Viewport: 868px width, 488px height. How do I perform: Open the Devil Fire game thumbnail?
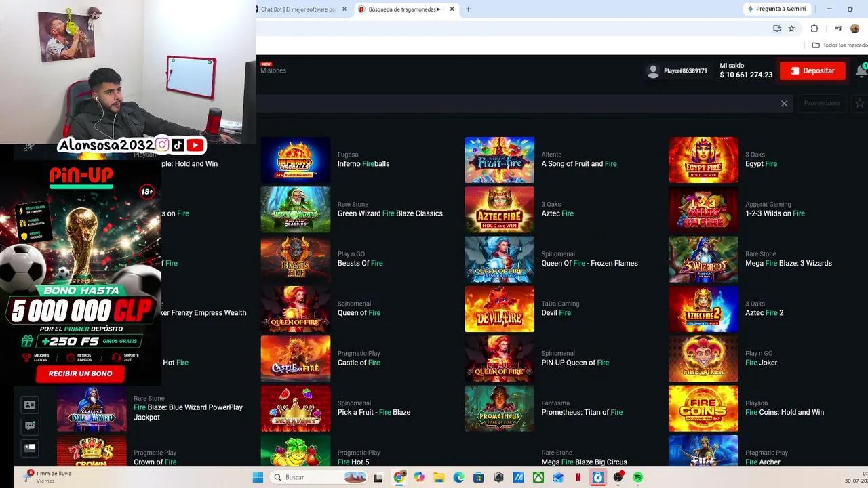pyautogui.click(x=499, y=309)
